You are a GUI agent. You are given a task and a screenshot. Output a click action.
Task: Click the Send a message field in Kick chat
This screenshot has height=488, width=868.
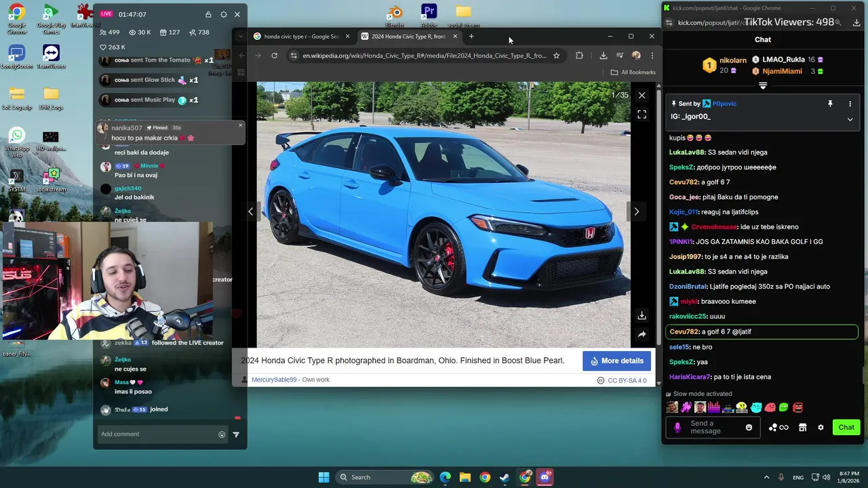pyautogui.click(x=714, y=428)
